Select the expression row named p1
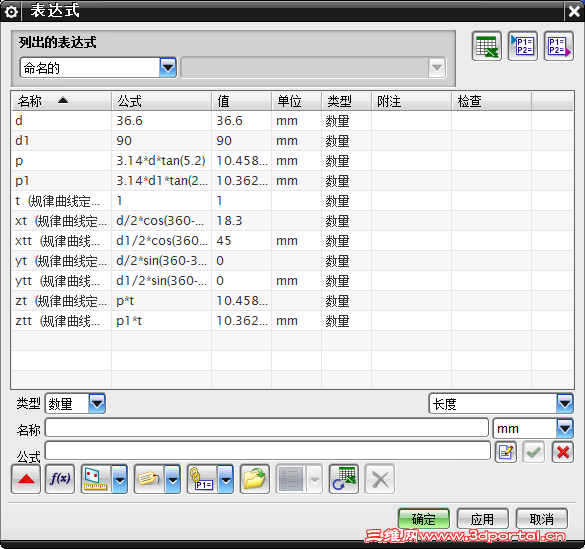The image size is (585, 549). coord(292,181)
